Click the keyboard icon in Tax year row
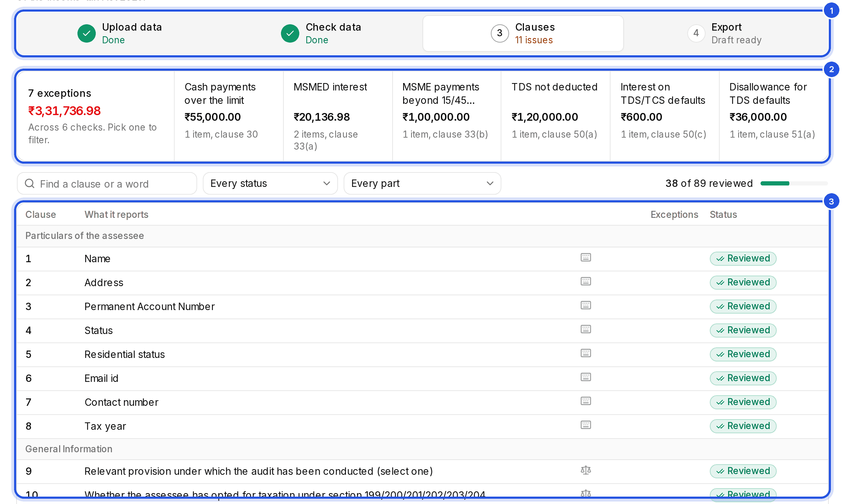The width and height of the screenshot is (845, 504). coord(586,425)
